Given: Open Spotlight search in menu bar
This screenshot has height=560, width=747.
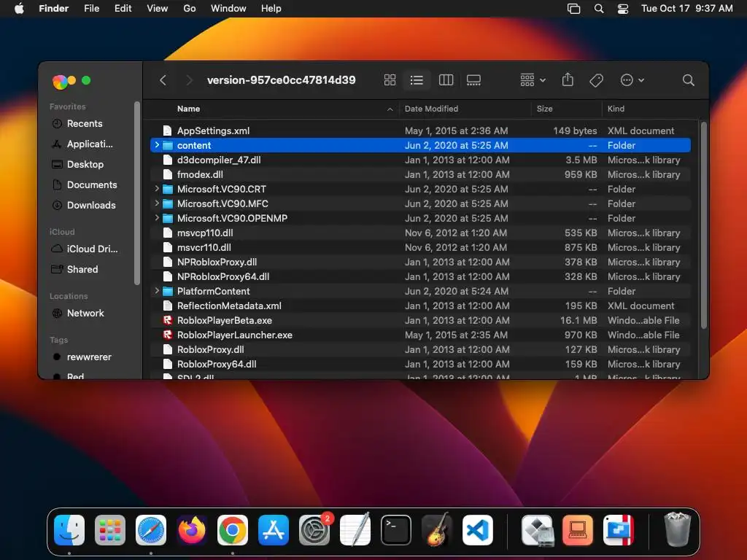Looking at the screenshot, I should click(x=599, y=9).
